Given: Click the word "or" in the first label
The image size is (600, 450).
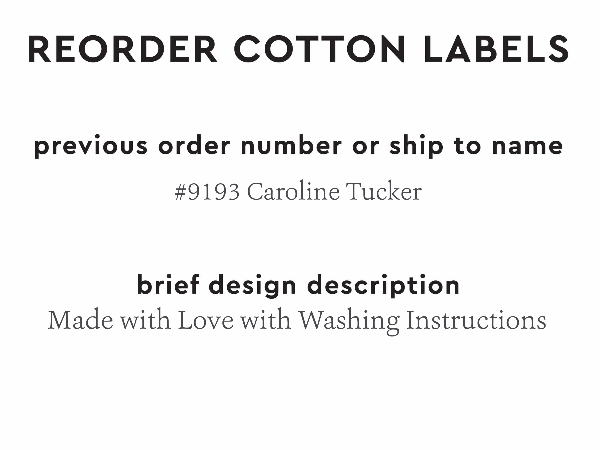Looking at the screenshot, I should coord(364,146).
